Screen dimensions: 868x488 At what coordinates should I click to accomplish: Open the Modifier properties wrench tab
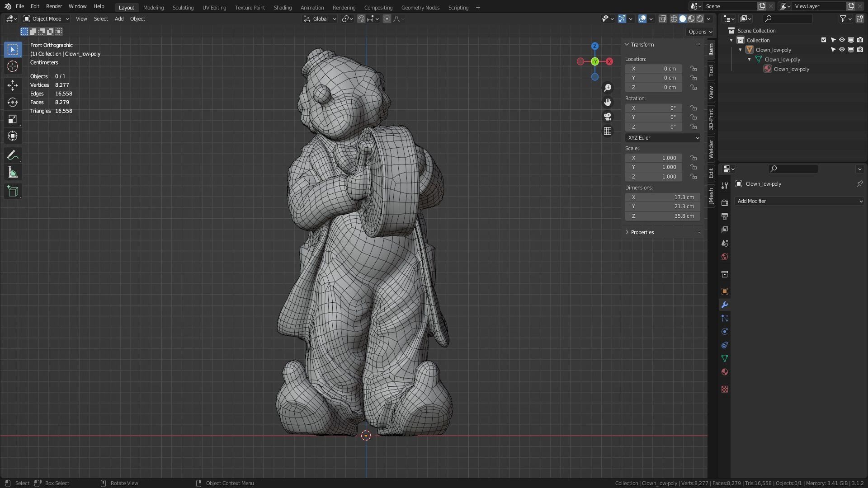click(725, 305)
